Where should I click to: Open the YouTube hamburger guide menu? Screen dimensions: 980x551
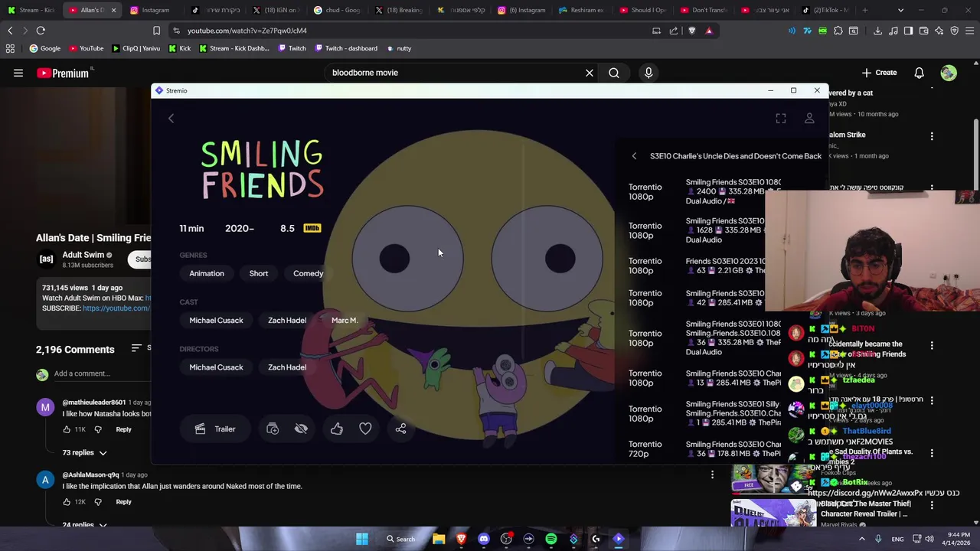click(x=18, y=73)
